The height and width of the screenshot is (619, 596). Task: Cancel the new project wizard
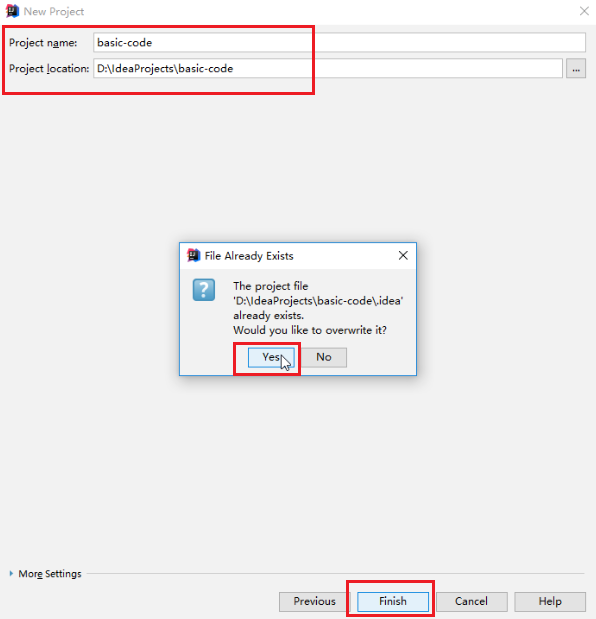(x=471, y=601)
